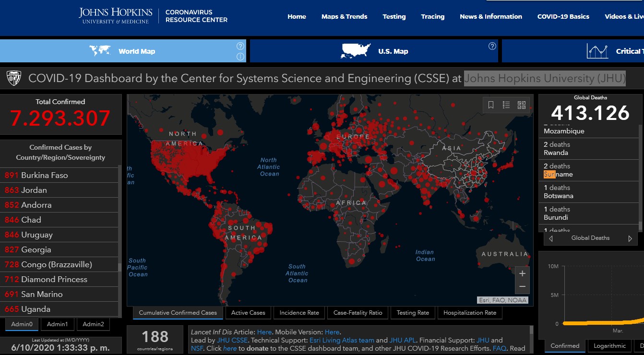
Task: Switch country list to Admin0 level
Action: [x=22, y=324]
